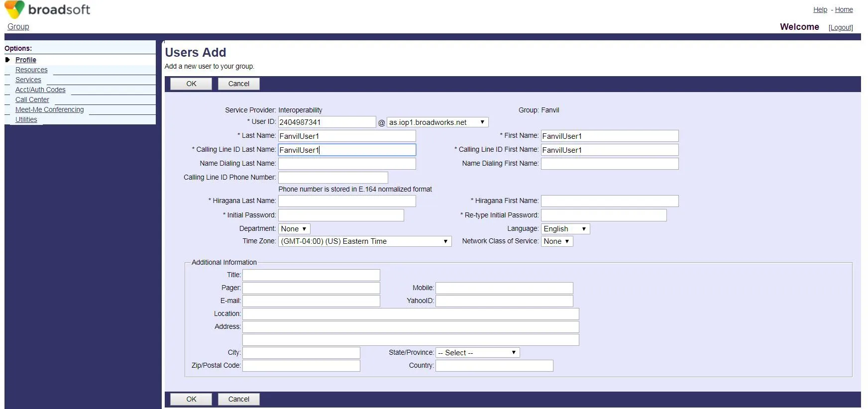868x409 pixels.
Task: Open Call Center option
Action: [32, 100]
